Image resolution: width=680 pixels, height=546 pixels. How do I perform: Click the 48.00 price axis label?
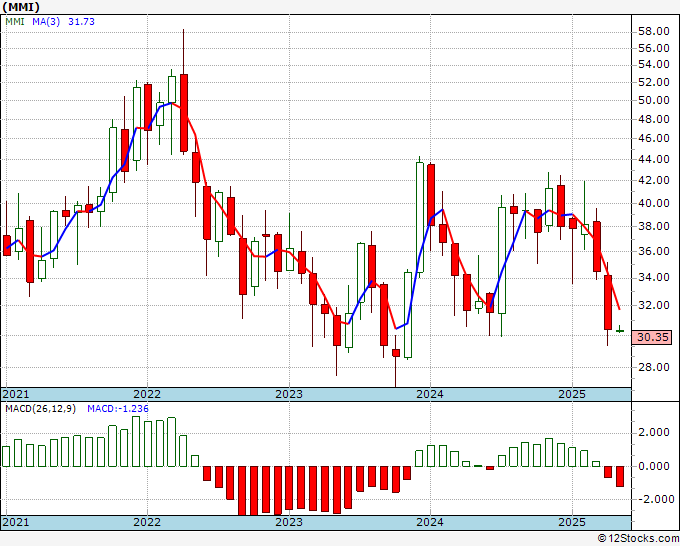(x=654, y=119)
